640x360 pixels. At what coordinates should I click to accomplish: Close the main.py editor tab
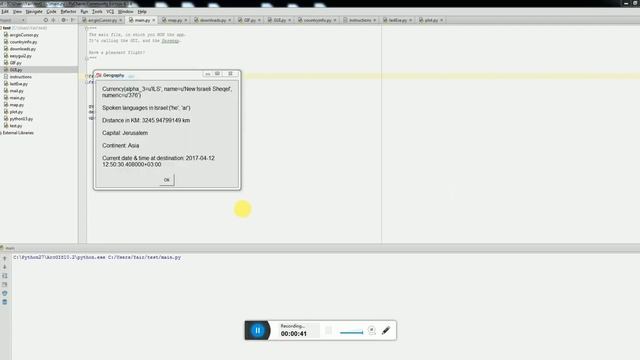pyautogui.click(x=154, y=20)
